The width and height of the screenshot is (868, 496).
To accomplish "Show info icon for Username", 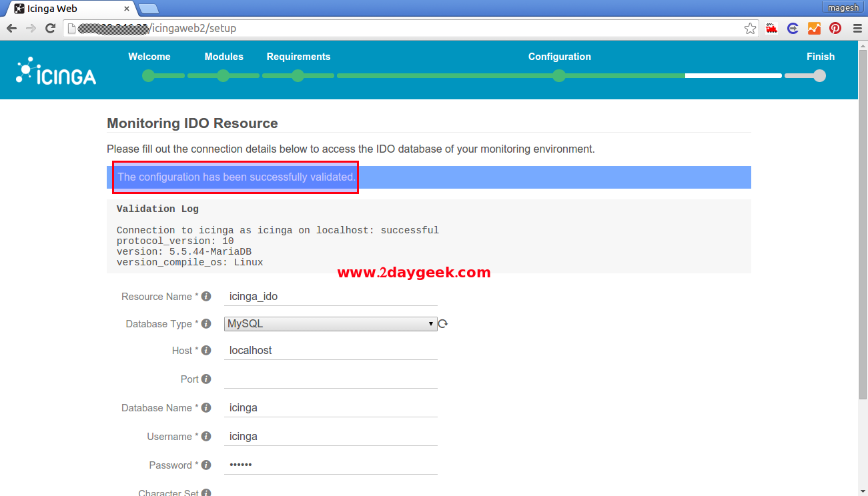I will point(206,436).
